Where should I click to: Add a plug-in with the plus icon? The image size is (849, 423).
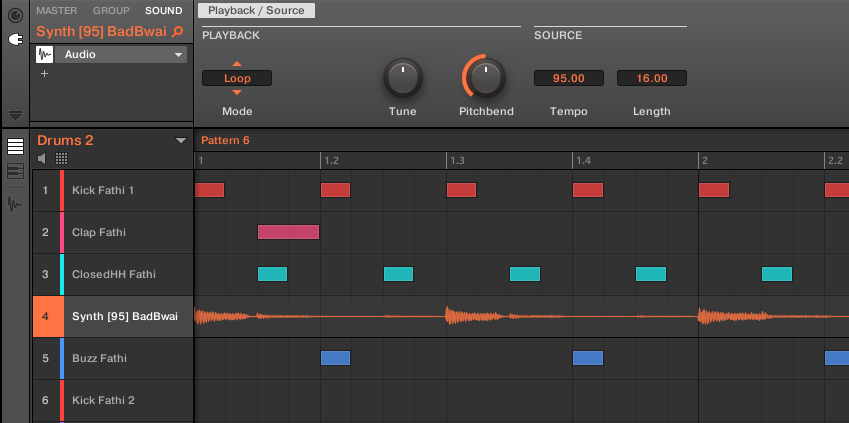coord(44,74)
